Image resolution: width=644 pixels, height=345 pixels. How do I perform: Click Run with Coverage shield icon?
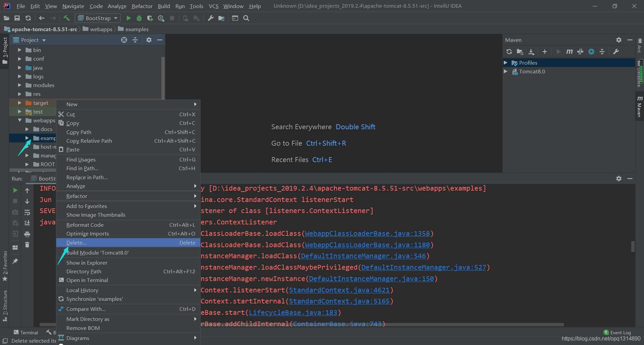tap(150, 18)
